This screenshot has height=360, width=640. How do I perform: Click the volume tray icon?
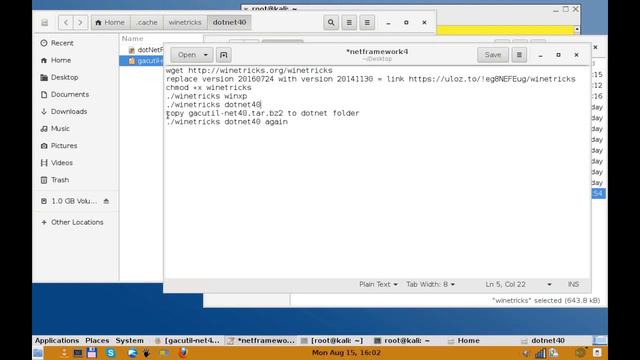pyautogui.click(x=526, y=353)
